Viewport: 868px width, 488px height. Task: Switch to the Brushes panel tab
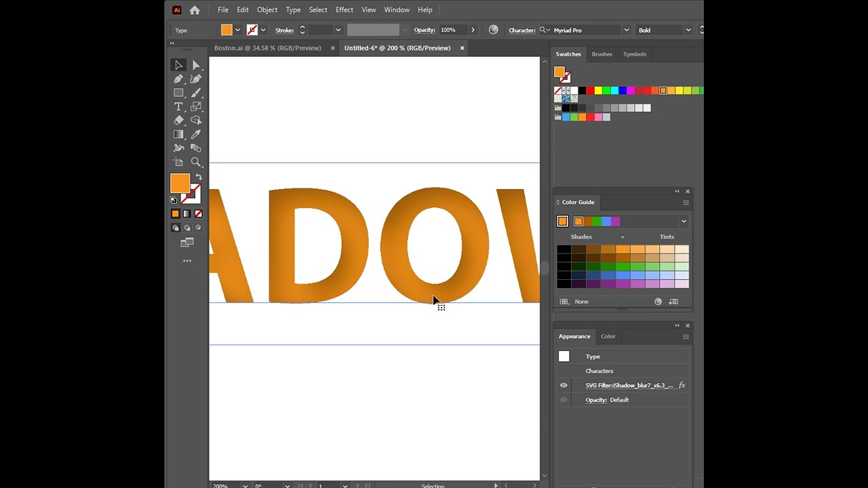tap(601, 54)
